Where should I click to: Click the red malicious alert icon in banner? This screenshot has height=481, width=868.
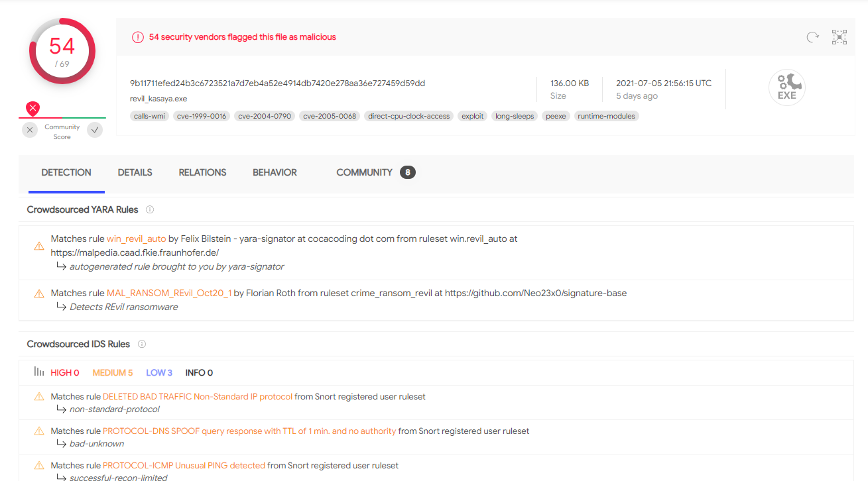click(x=137, y=37)
